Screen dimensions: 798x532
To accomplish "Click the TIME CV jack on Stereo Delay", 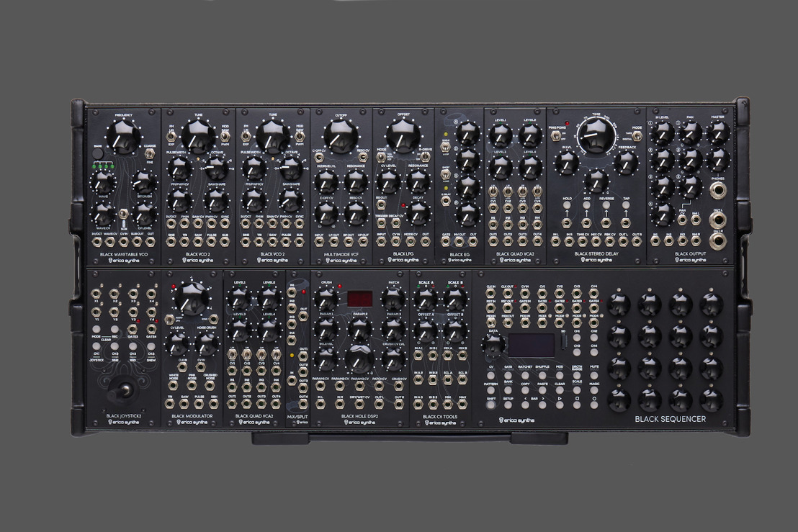I will point(583,242).
